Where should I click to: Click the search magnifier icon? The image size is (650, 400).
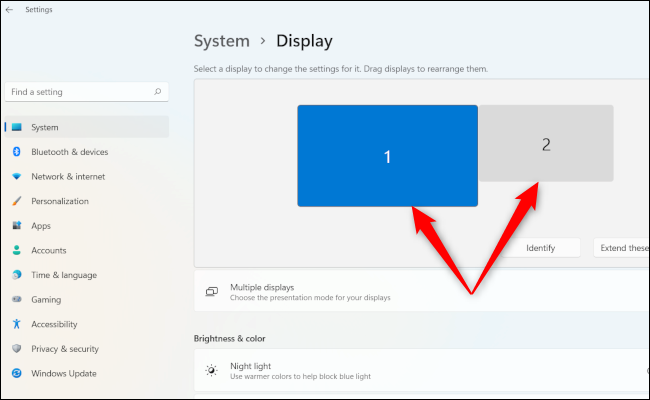click(158, 92)
